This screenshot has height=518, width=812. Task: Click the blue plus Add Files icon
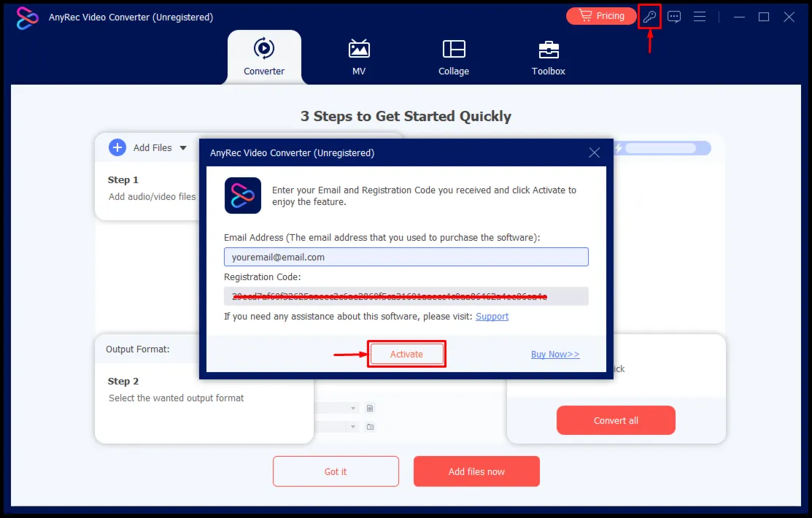point(117,147)
